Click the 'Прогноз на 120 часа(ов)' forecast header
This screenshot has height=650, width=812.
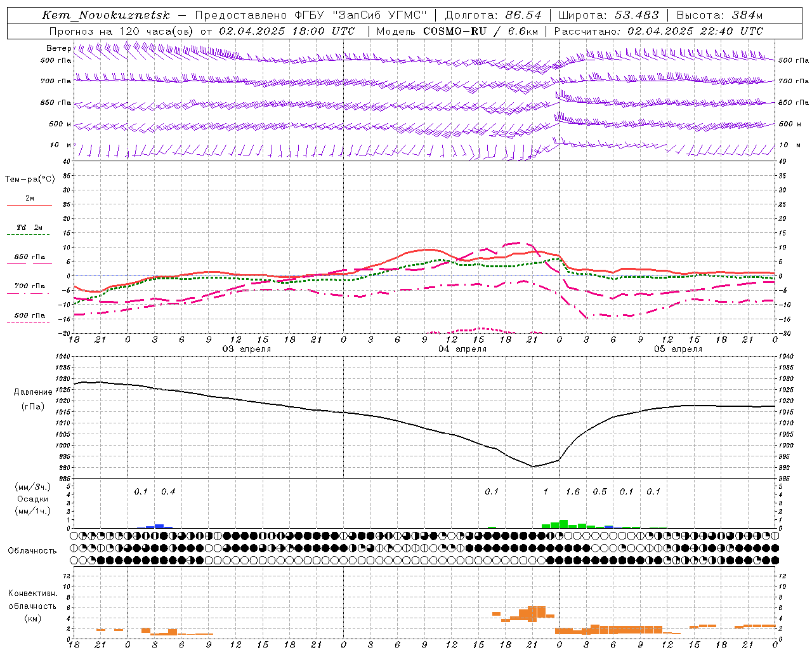pos(122,31)
